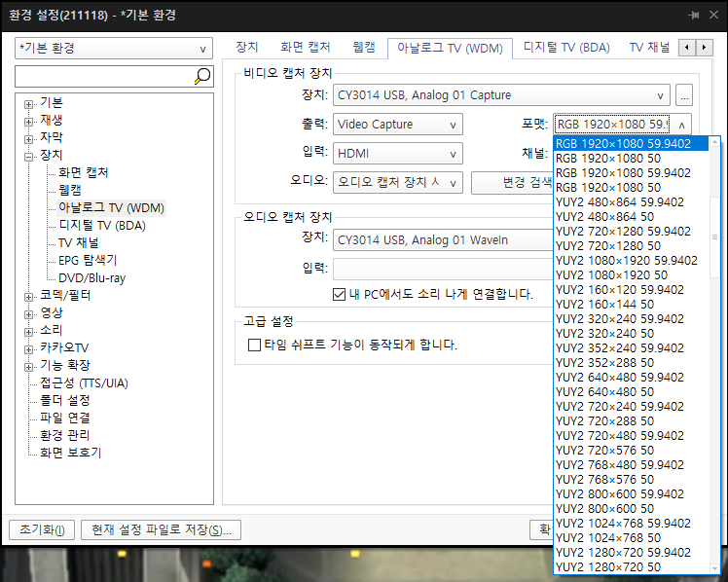Toggle 타임 쉬프트 기능 checkbox

tap(255, 346)
